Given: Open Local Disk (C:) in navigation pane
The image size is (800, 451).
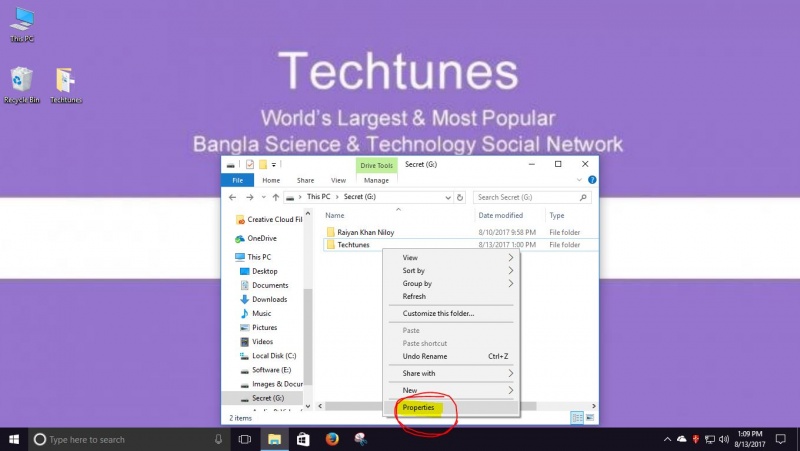Looking at the screenshot, I should (x=268, y=356).
